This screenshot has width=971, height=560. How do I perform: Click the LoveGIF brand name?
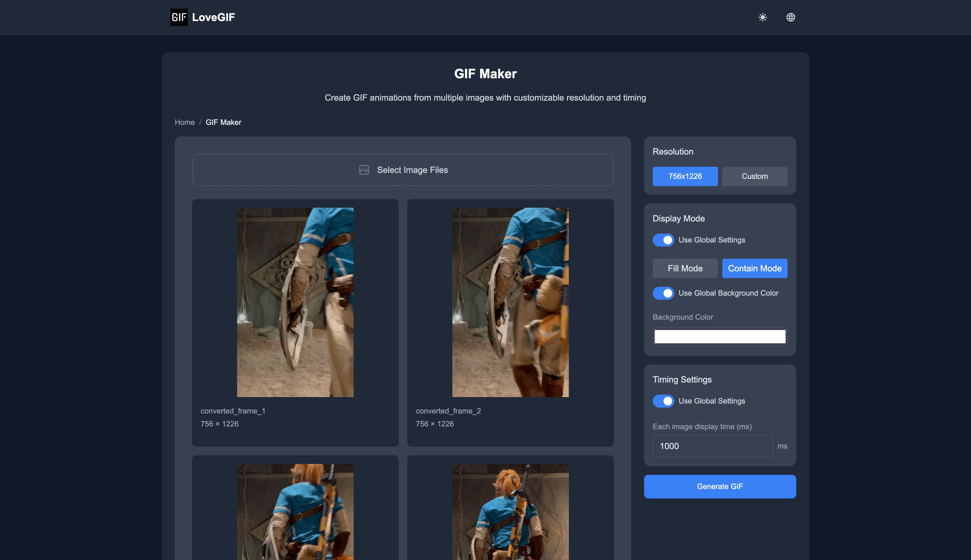pyautogui.click(x=213, y=17)
